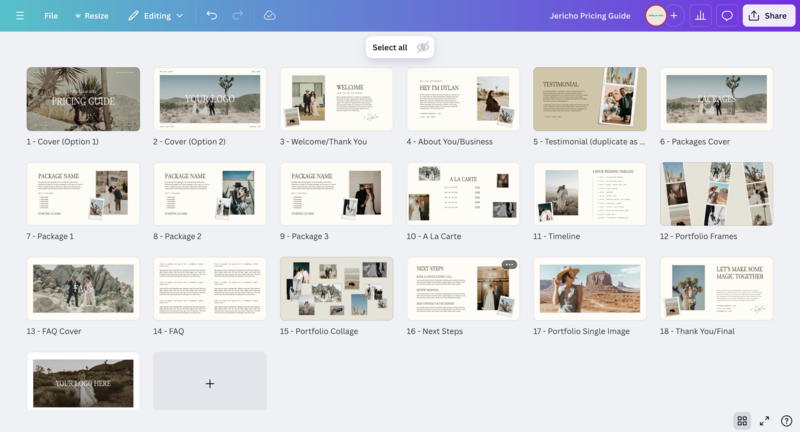800x432 pixels.
Task: Select page 1 Cover Option 1 thumbnail
Action: click(x=83, y=99)
